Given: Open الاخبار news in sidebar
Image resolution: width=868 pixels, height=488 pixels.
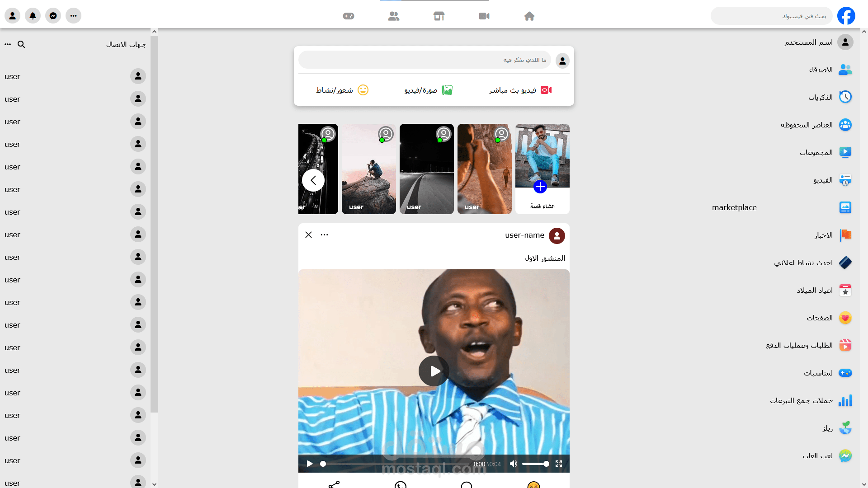Looking at the screenshot, I should click(833, 235).
